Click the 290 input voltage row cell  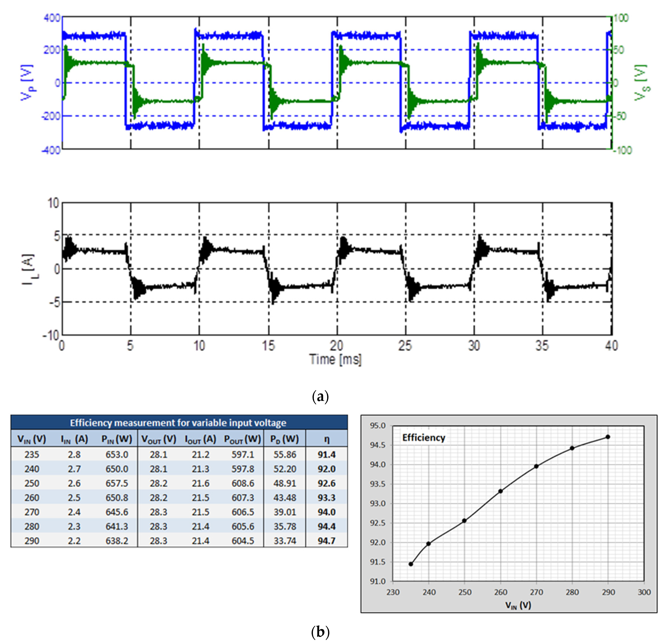point(32,541)
